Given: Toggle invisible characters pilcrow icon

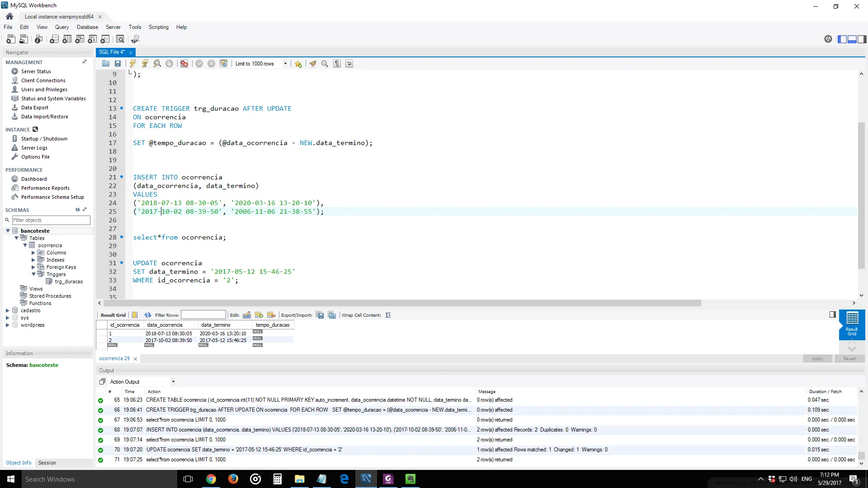Looking at the screenshot, I should [x=337, y=64].
